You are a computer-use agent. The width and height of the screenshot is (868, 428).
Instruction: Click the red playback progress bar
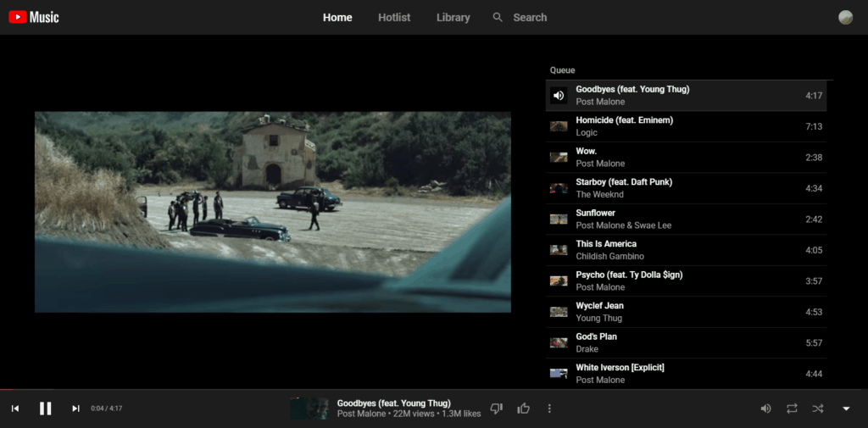click(x=6, y=389)
